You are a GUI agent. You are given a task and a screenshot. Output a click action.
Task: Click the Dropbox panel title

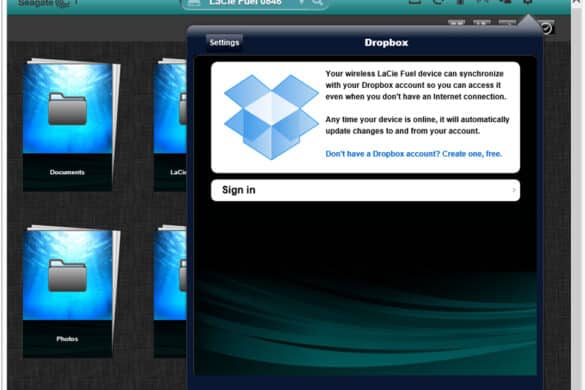(386, 43)
